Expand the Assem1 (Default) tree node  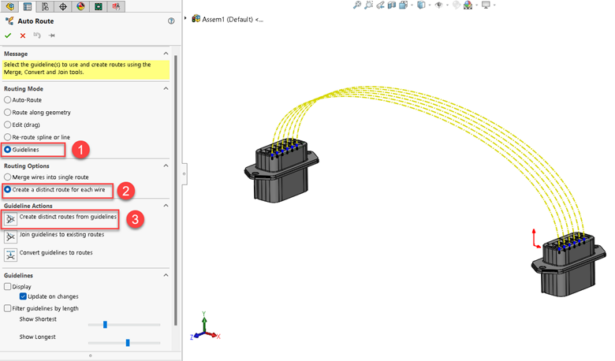[x=186, y=18]
